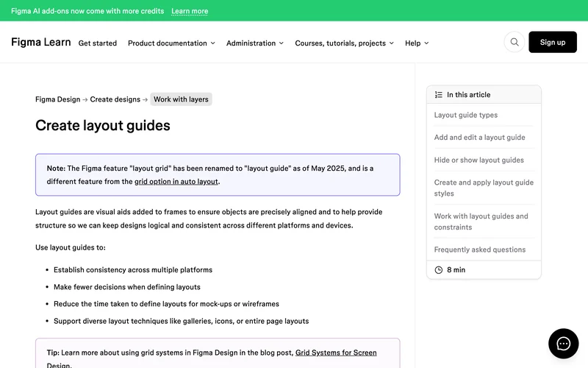This screenshot has height=368, width=588.
Task: Click bullet Support diverse layout techniques
Action: tap(181, 322)
